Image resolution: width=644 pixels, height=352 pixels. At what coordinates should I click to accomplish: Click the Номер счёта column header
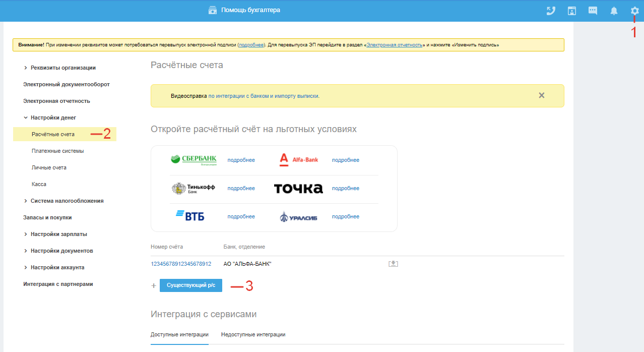click(x=167, y=247)
